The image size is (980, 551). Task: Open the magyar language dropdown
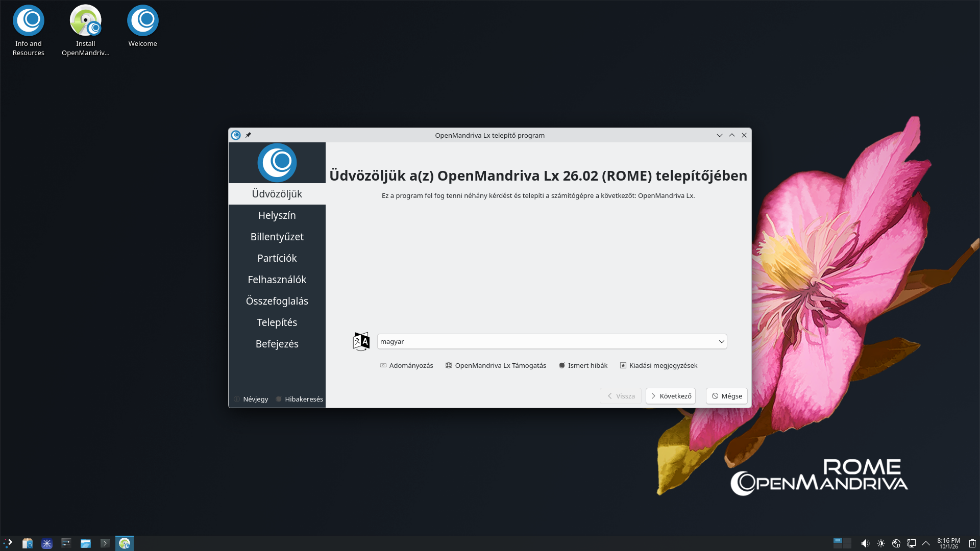click(x=552, y=341)
